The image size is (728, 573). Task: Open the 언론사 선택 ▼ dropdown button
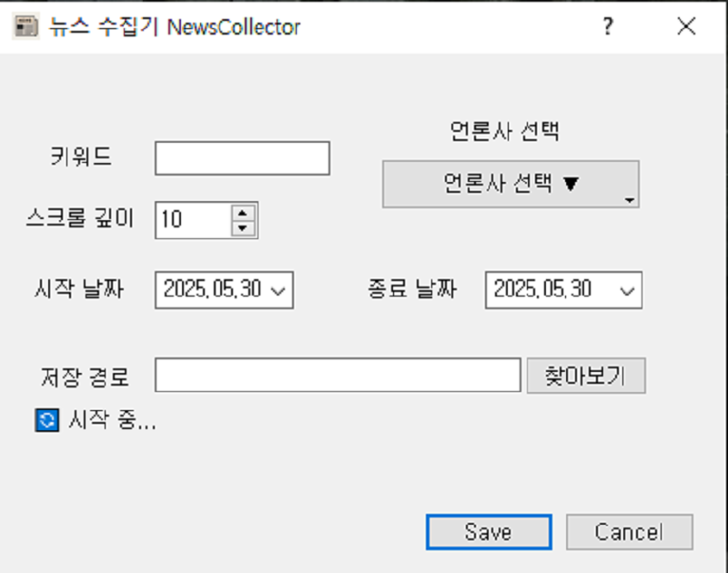click(510, 184)
